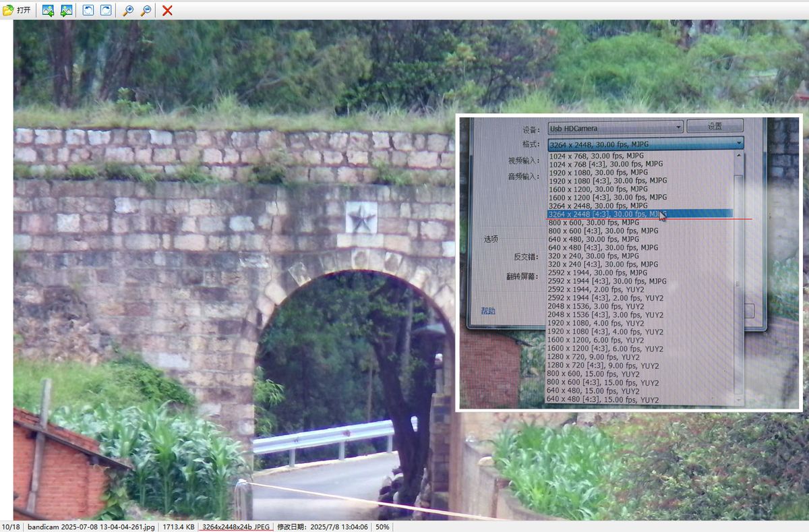
Task: Click the bandicam file name in status bar
Action: pos(91,527)
